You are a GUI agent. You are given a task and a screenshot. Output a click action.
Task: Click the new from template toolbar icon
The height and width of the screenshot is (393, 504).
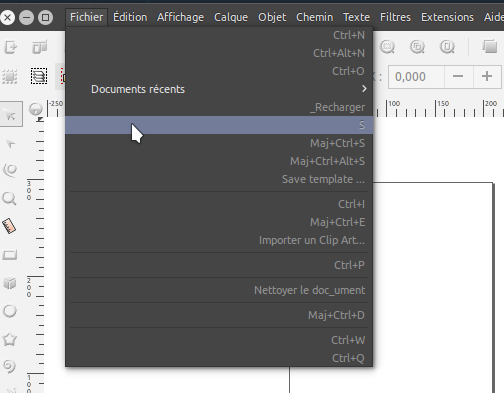[40, 47]
